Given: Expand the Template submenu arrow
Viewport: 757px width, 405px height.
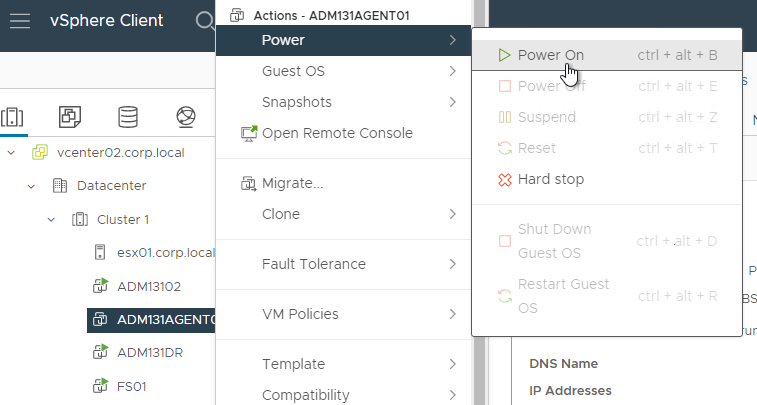Looking at the screenshot, I should [x=452, y=364].
